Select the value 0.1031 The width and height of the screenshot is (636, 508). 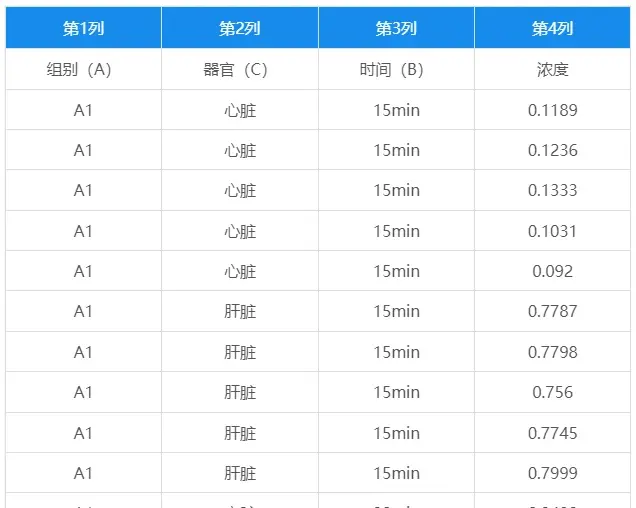(553, 231)
